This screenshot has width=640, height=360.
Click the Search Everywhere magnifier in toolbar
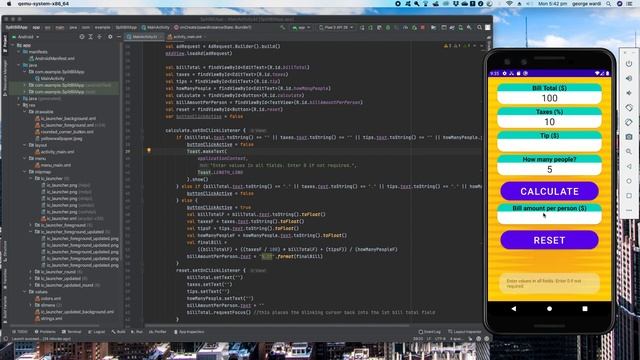coord(479,27)
